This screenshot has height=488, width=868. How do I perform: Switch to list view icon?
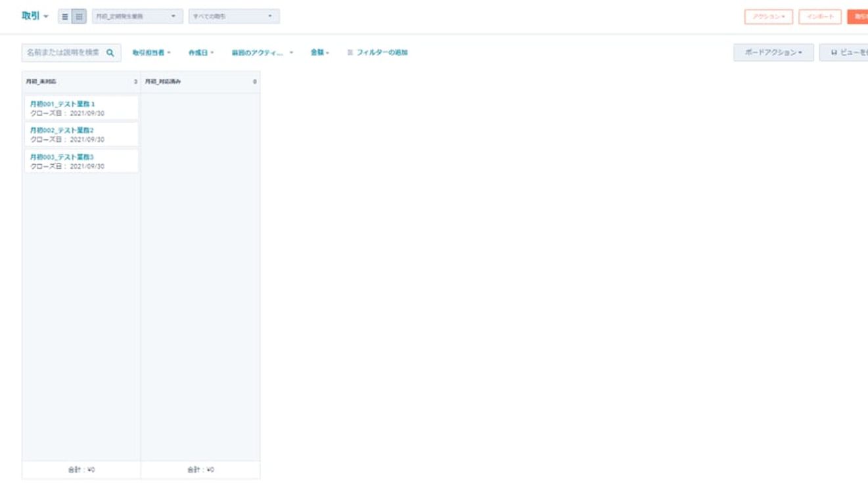point(65,16)
